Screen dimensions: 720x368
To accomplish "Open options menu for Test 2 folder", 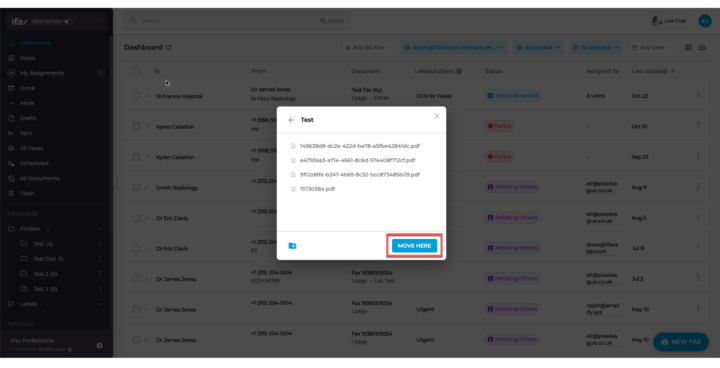I will [x=101, y=274].
